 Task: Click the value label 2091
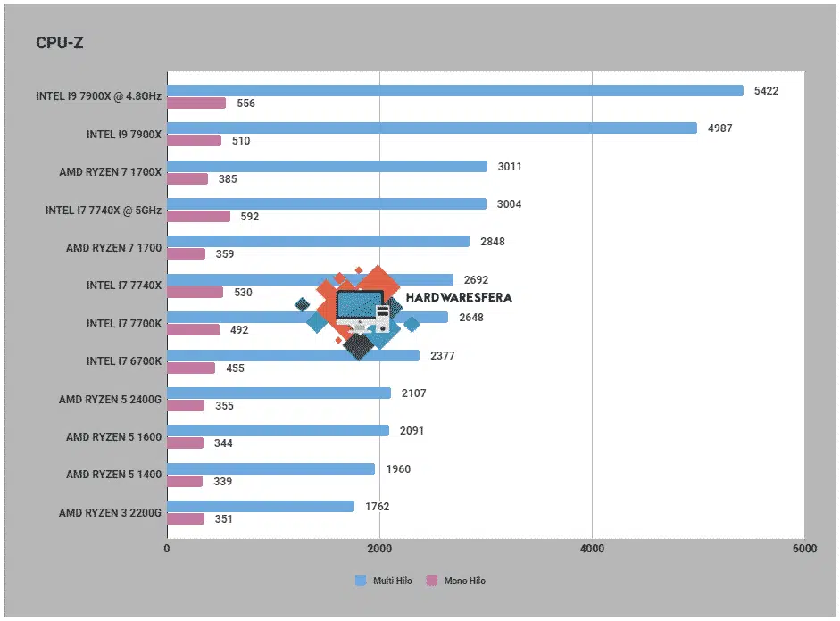point(412,431)
